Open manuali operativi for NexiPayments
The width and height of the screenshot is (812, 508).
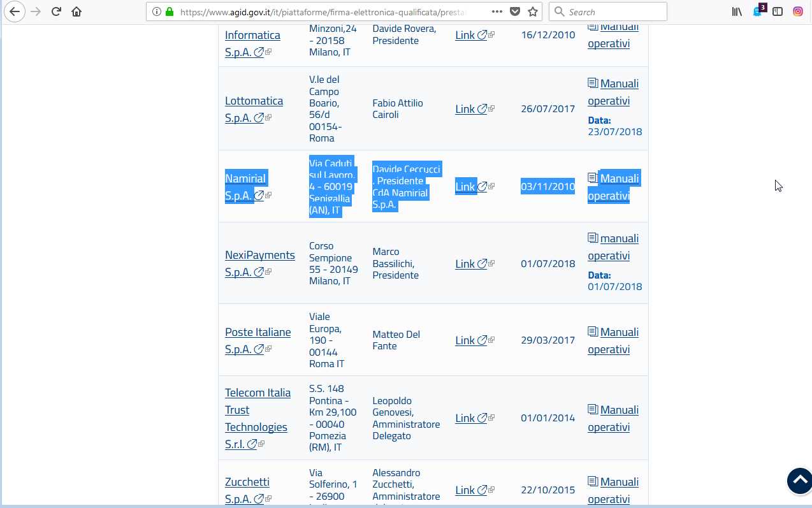pos(613,247)
